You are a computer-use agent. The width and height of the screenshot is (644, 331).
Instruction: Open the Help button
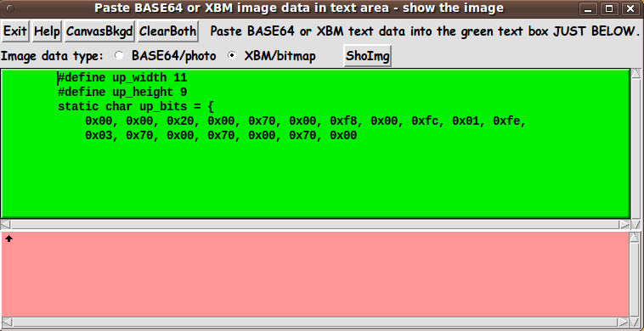click(x=47, y=31)
